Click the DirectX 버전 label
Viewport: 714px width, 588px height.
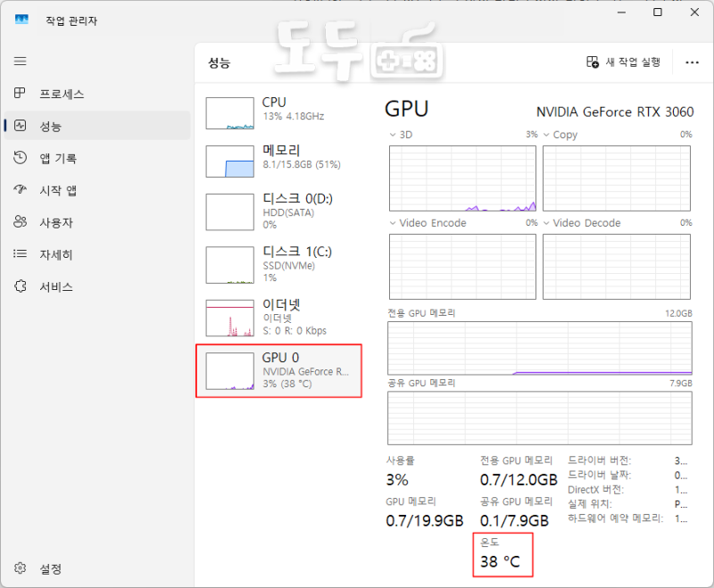596,490
